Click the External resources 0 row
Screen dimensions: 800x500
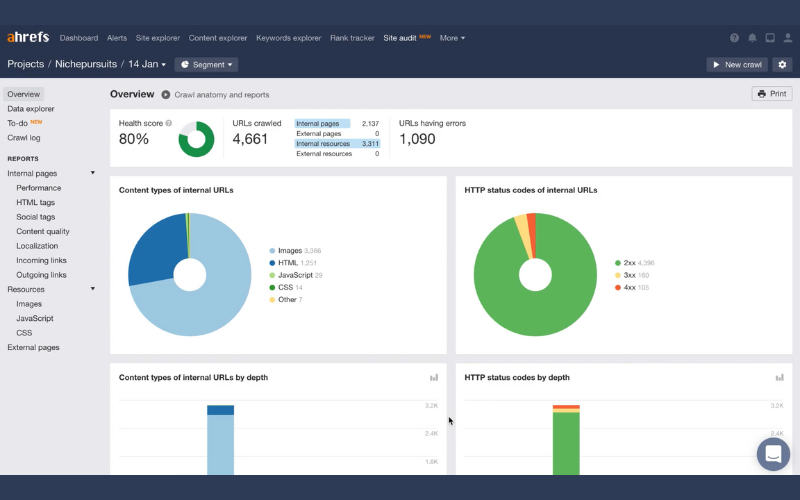pos(337,154)
